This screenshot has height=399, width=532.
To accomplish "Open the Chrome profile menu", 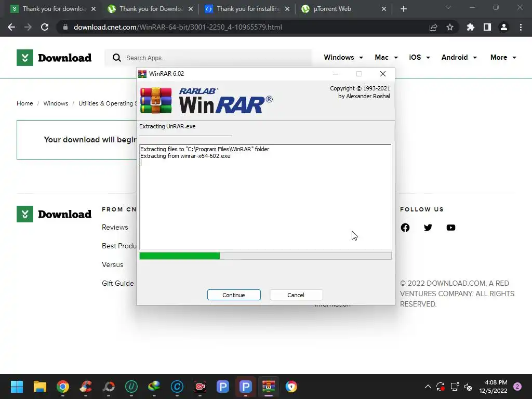I will [504, 27].
